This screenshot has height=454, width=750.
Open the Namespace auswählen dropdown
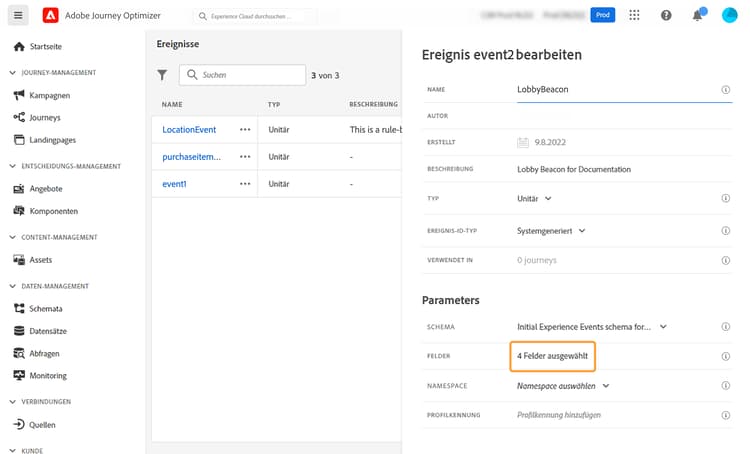point(563,385)
